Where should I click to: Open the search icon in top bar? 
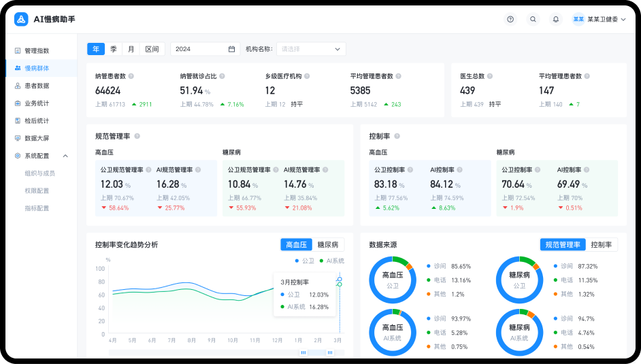coord(533,20)
